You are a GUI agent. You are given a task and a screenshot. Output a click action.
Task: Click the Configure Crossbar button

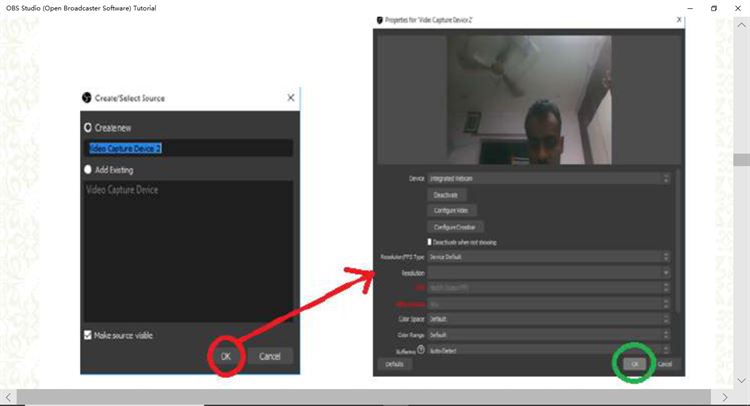pos(454,227)
